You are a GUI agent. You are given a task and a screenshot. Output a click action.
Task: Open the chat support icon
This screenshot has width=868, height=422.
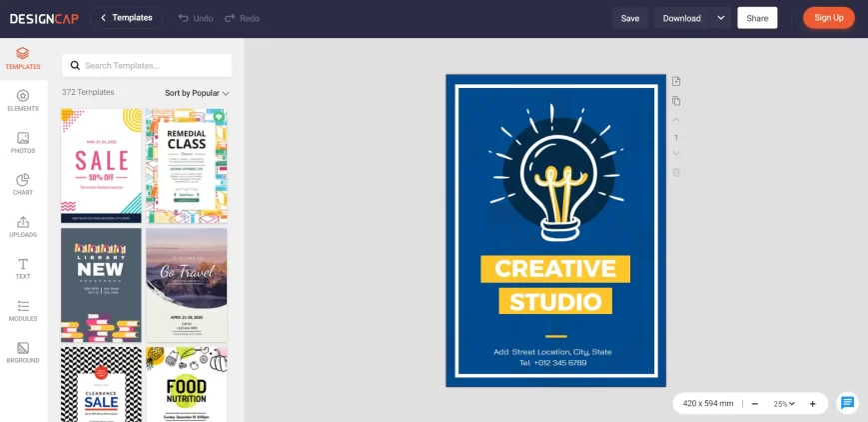pyautogui.click(x=847, y=403)
